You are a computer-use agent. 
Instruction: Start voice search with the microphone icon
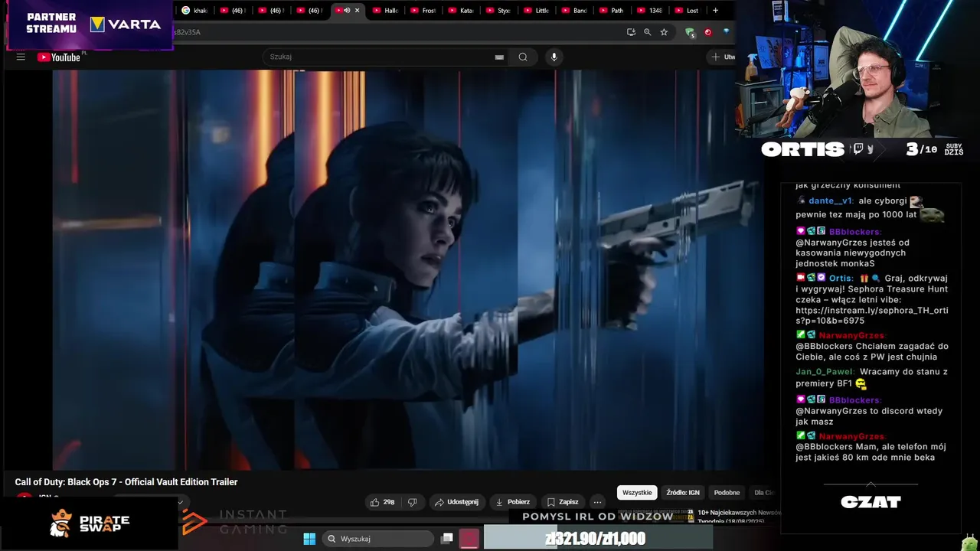coord(554,57)
